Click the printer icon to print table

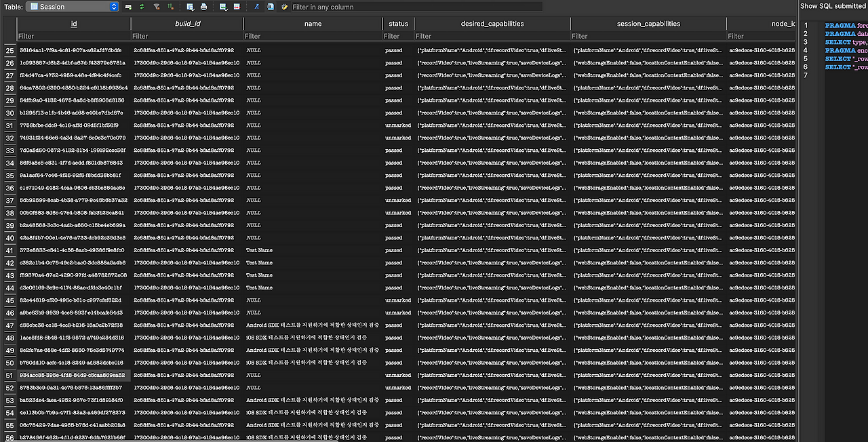[203, 7]
